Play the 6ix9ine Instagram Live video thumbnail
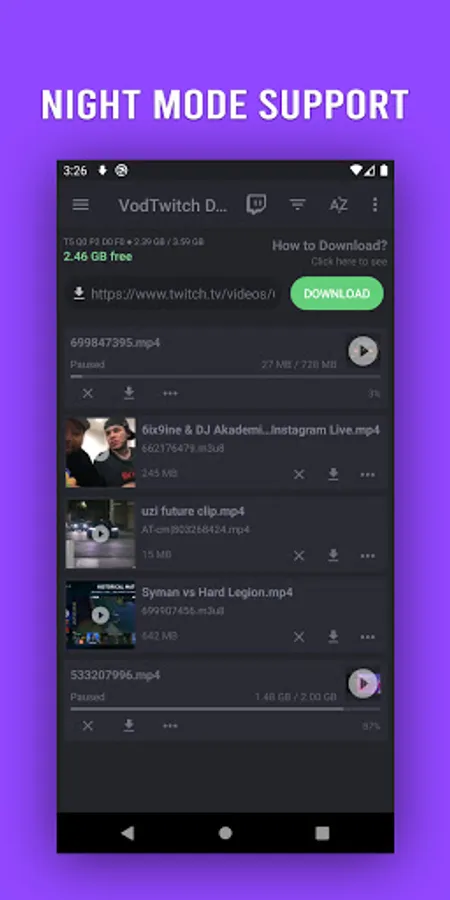Viewport: 450px width, 900px height. click(x=101, y=452)
